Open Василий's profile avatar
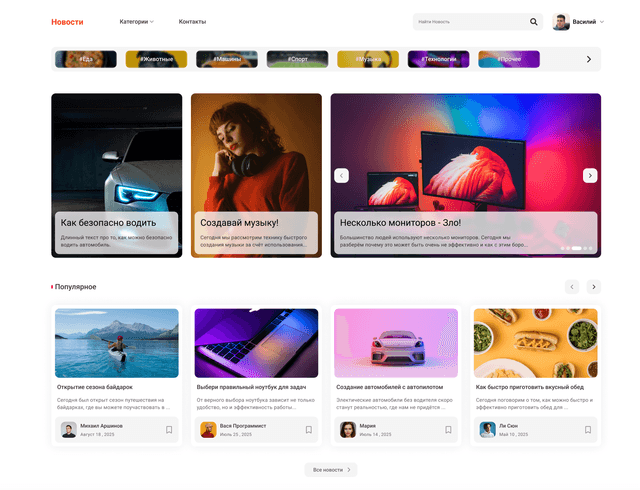This screenshot has height=490, width=640. pos(561,22)
